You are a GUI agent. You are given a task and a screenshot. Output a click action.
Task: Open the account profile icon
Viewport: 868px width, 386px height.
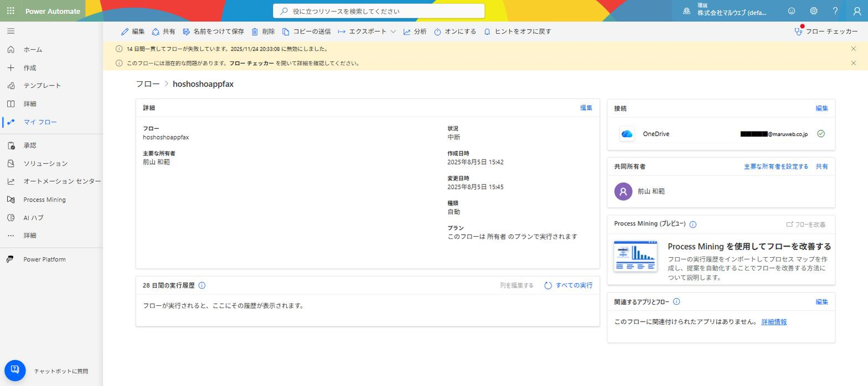pyautogui.click(x=857, y=11)
